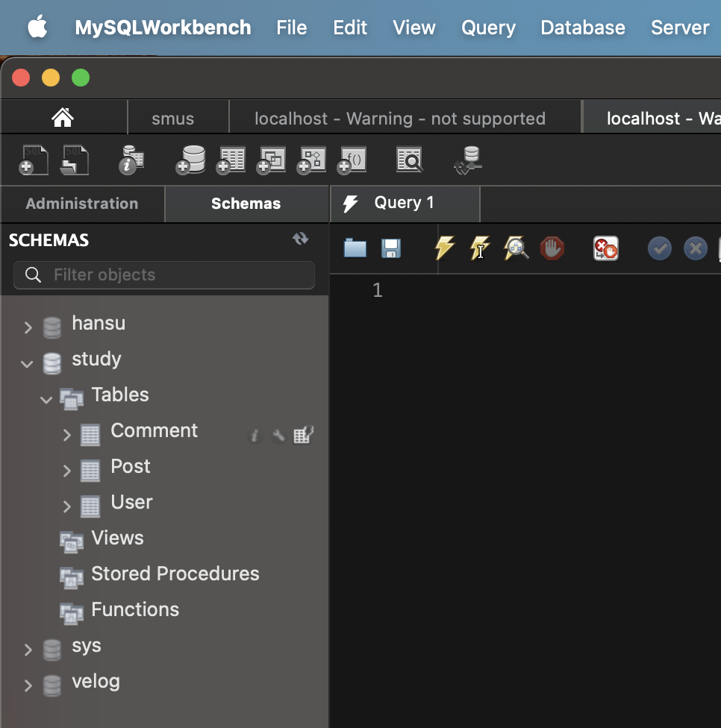Viewport: 721px width, 728px height.
Task: Open an SQL script file icon
Action: 75,160
